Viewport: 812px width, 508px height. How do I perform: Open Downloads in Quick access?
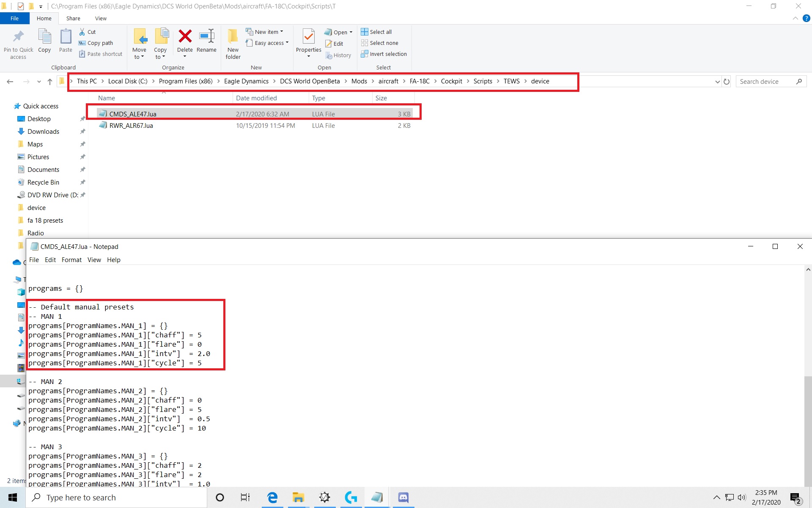(43, 132)
